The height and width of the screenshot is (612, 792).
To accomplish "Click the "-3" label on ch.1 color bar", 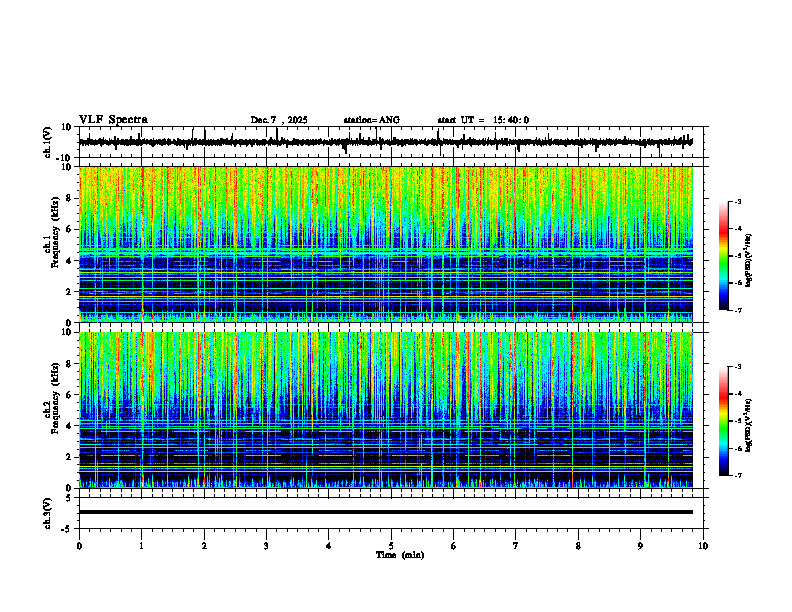I will point(738,201).
